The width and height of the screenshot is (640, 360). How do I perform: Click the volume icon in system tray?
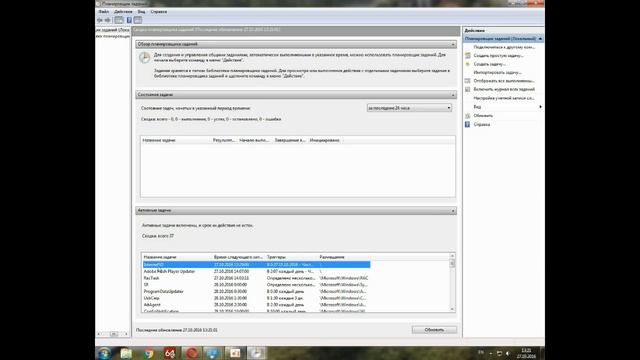coord(508,353)
